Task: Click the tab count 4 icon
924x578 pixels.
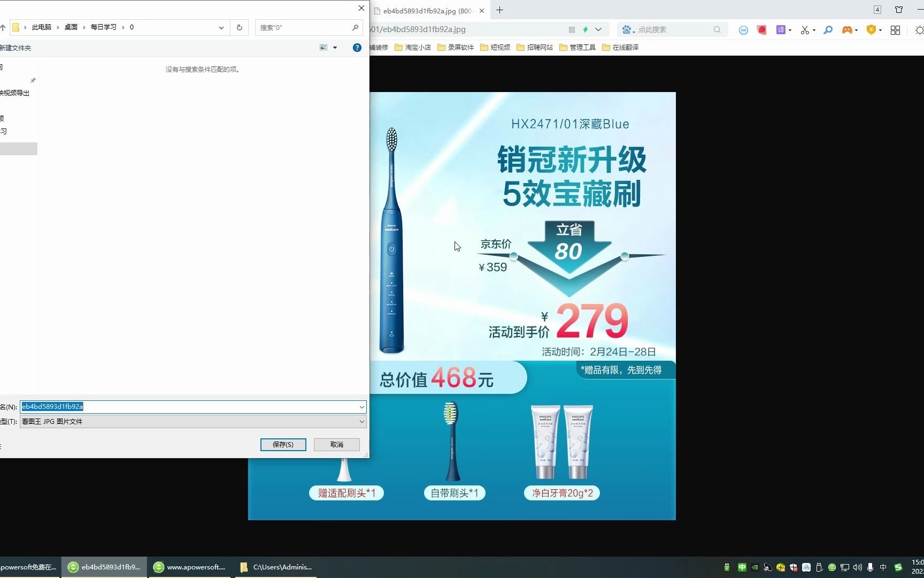Action: [877, 10]
